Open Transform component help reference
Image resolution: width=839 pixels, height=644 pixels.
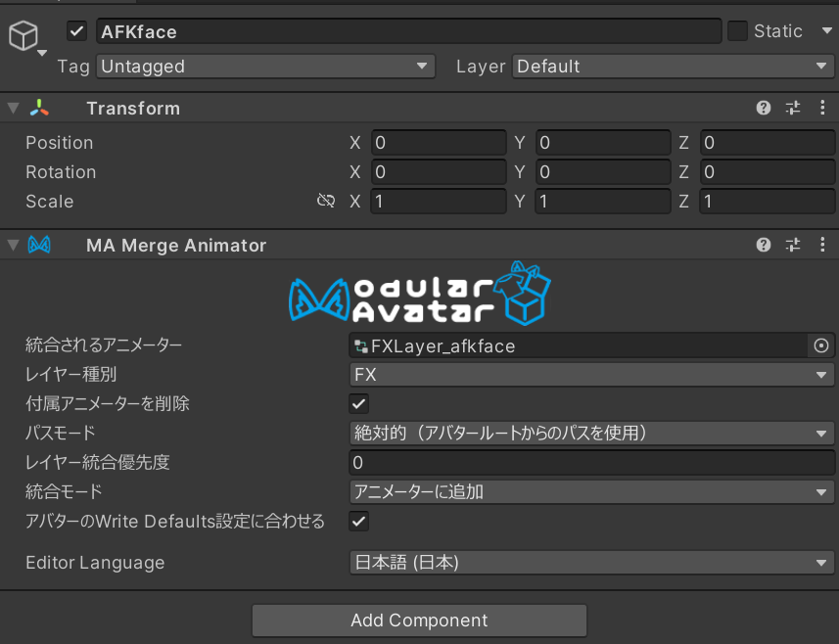point(764,108)
